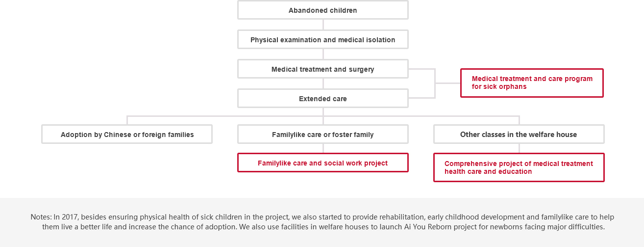Click the Medical treatment and surgery step
This screenshot has height=247, width=644.
322,69
